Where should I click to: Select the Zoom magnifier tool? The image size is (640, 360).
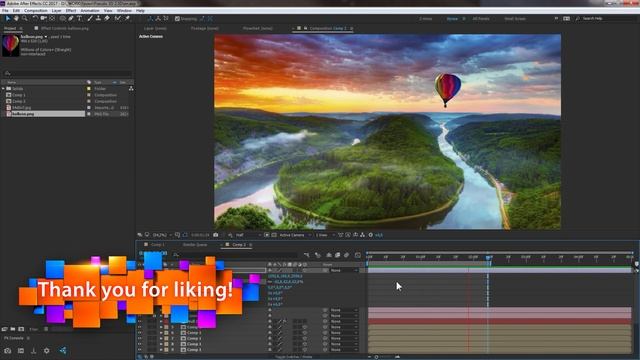[25, 18]
